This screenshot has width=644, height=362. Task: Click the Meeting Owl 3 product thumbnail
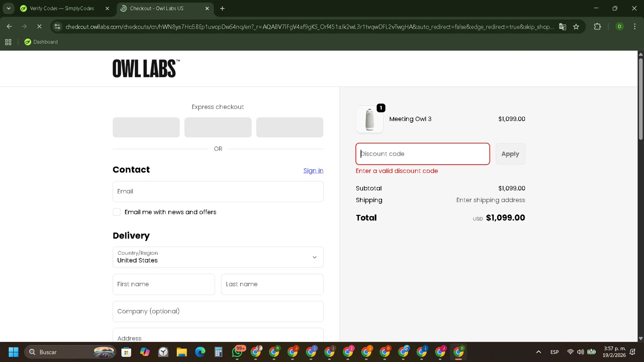tap(370, 119)
